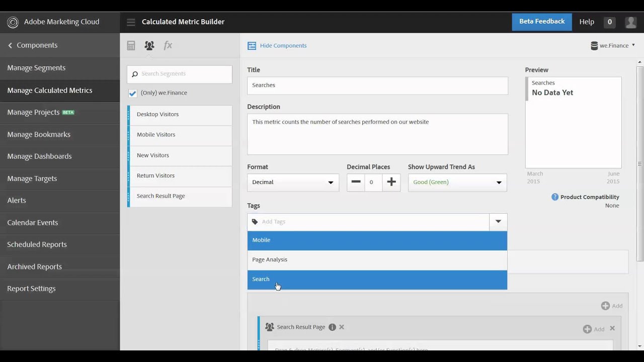Open Manage Projects BETA in sidebar
The height and width of the screenshot is (362, 644).
60,112
